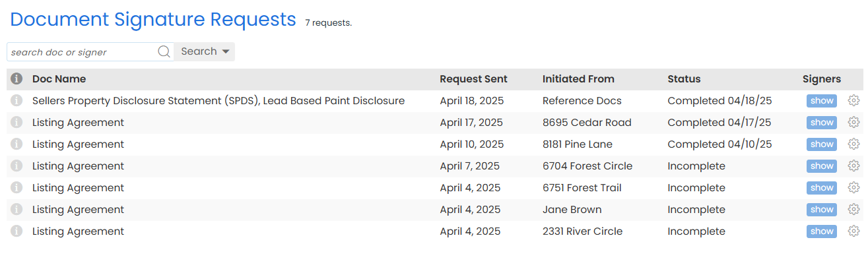
Task: Click gear icon for 6704 Forest Circle row
Action: click(853, 166)
